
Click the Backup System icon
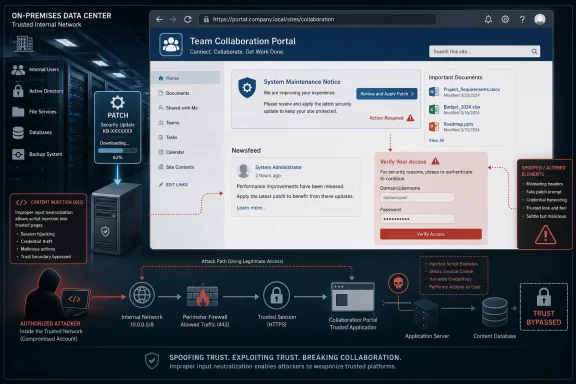tap(18, 154)
